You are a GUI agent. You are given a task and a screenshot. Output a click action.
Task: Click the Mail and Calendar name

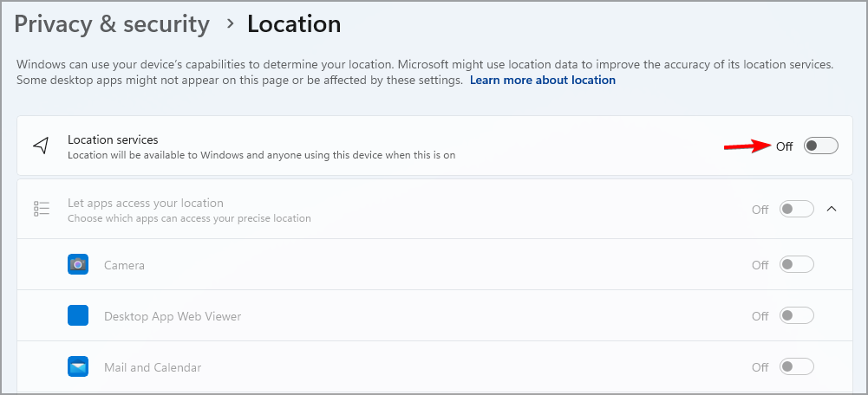pyautogui.click(x=153, y=367)
